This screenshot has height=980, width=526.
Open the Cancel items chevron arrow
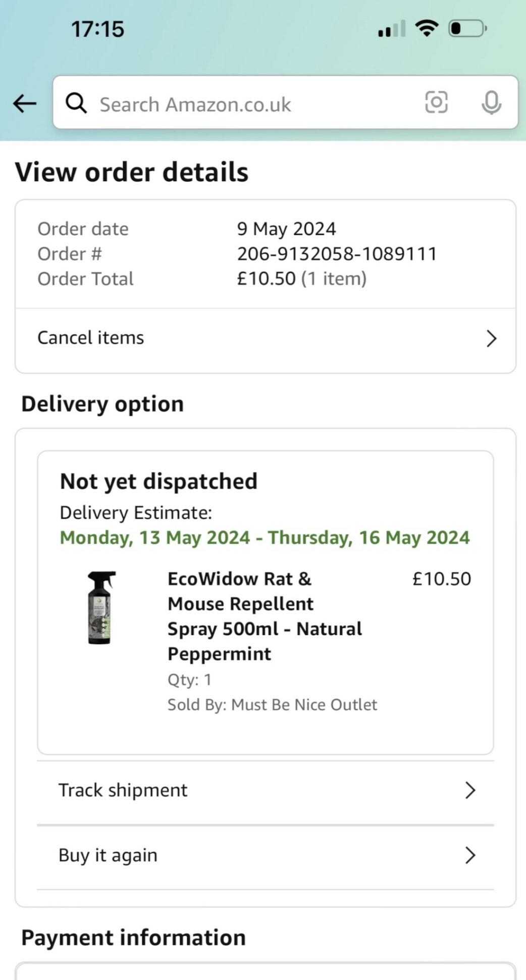click(x=491, y=338)
